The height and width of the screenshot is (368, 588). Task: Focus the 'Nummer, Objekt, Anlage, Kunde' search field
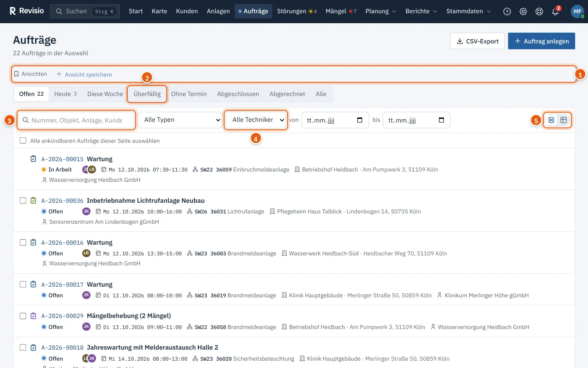[x=76, y=120]
